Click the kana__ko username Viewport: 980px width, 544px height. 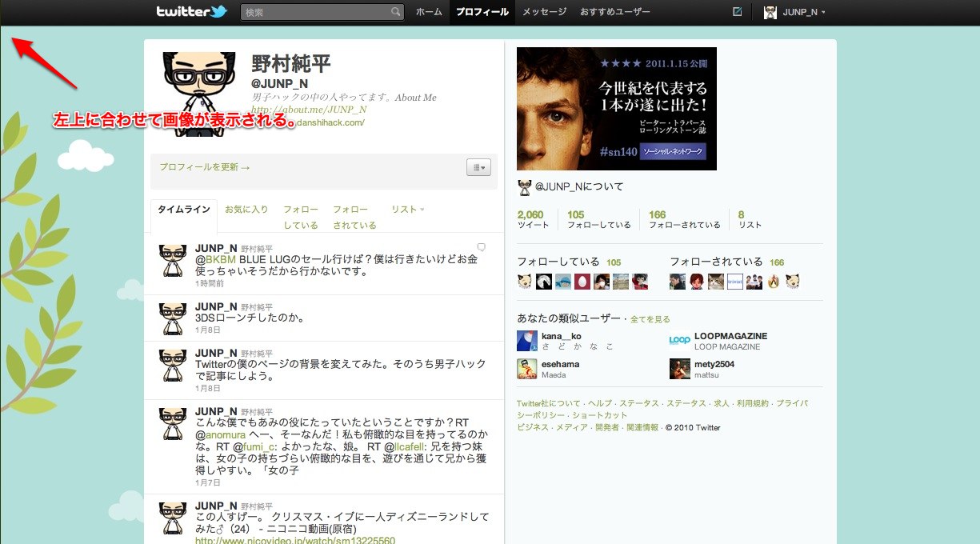(x=562, y=336)
